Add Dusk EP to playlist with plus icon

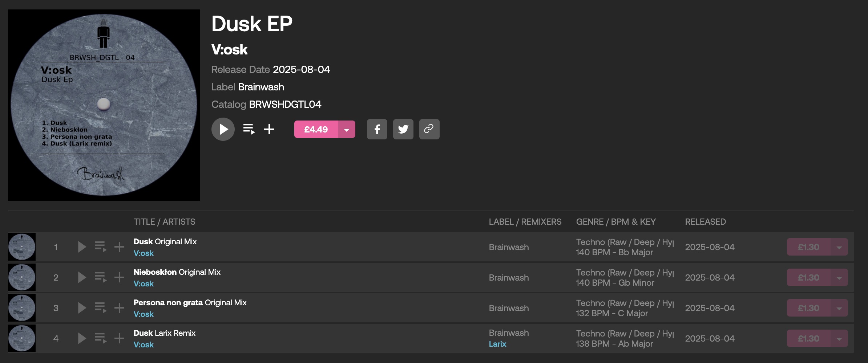pos(269,129)
